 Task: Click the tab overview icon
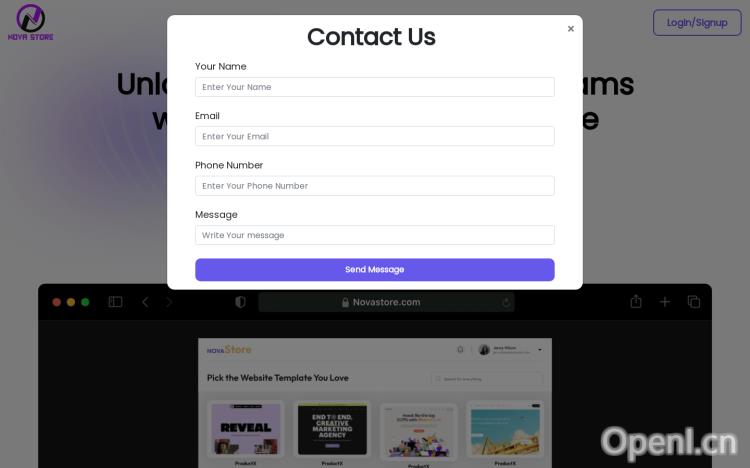tap(694, 302)
